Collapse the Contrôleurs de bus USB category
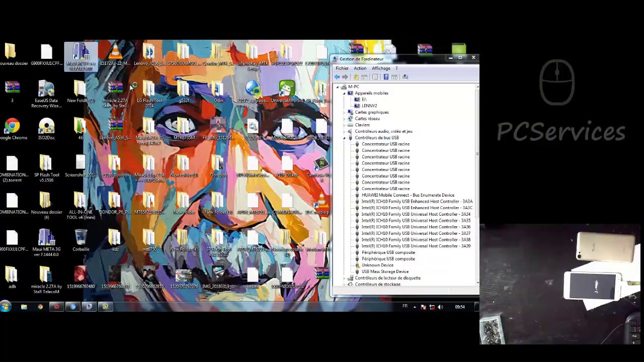This screenshot has width=644, height=362. pos(344,138)
